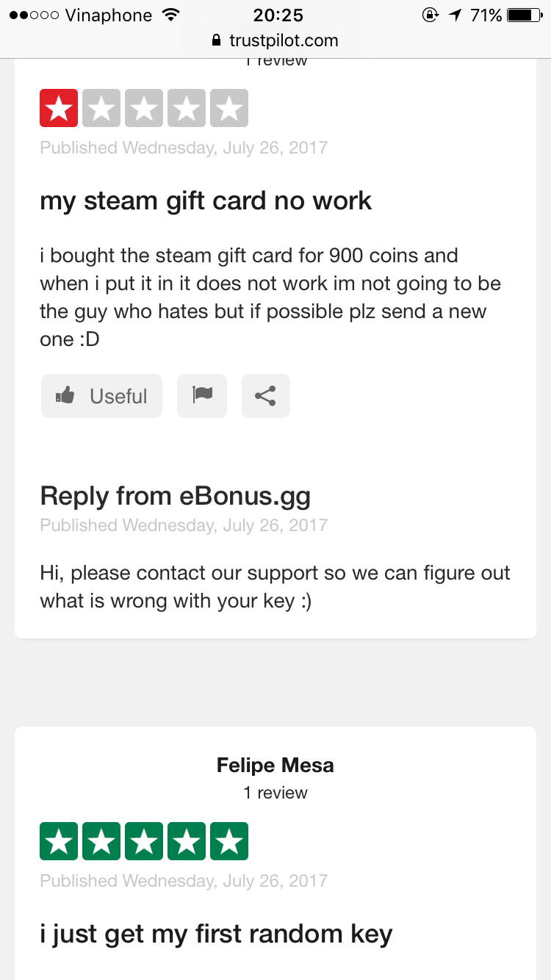Tap the third green star in Felipe's review
The width and height of the screenshot is (551, 980).
[144, 842]
